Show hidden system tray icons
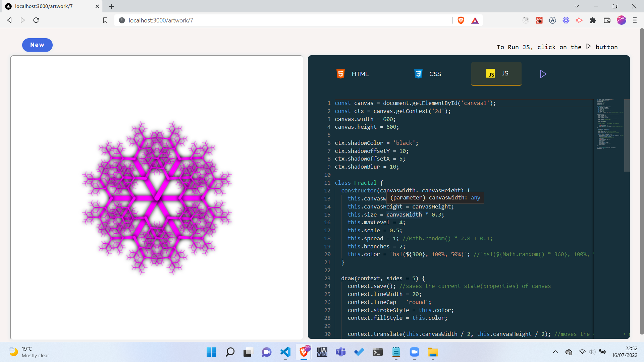Image resolution: width=644 pixels, height=362 pixels. [555, 352]
